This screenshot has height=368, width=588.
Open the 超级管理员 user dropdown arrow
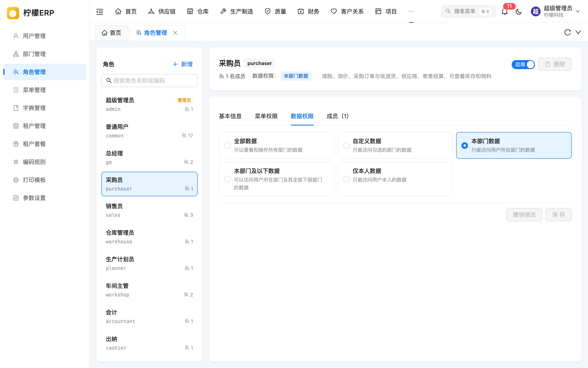[578, 11]
